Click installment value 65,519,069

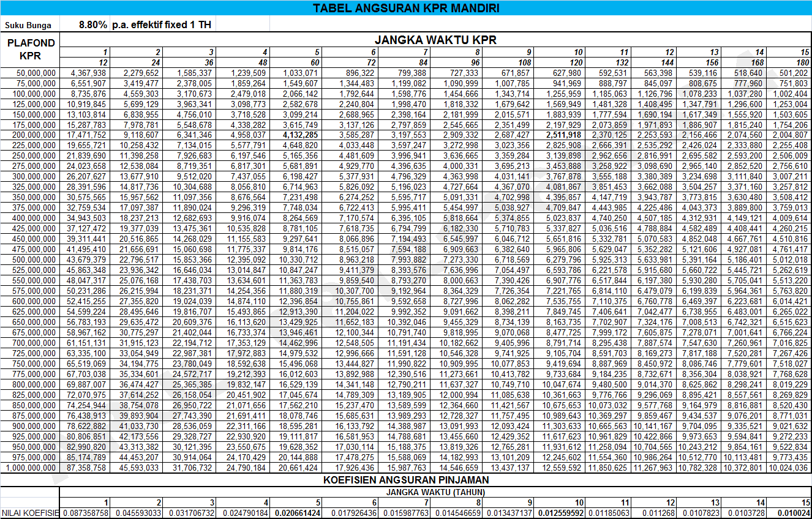point(86,364)
